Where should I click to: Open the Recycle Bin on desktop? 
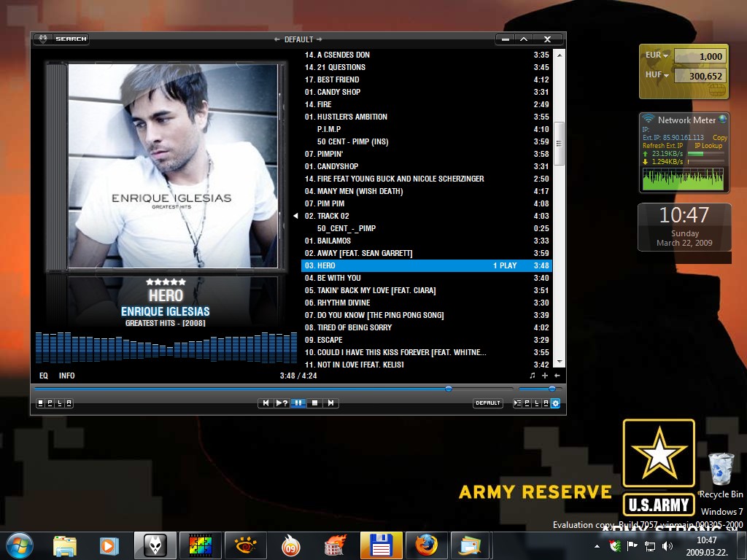(721, 475)
